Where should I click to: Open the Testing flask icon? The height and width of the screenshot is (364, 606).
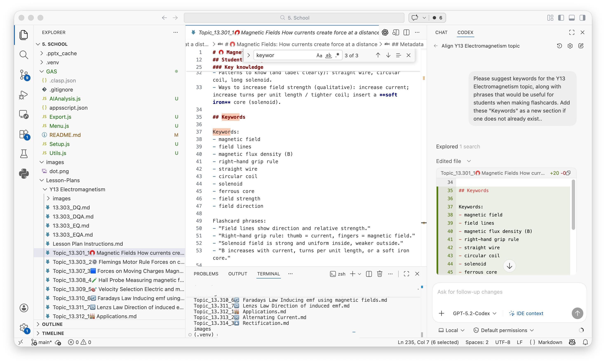(x=24, y=154)
